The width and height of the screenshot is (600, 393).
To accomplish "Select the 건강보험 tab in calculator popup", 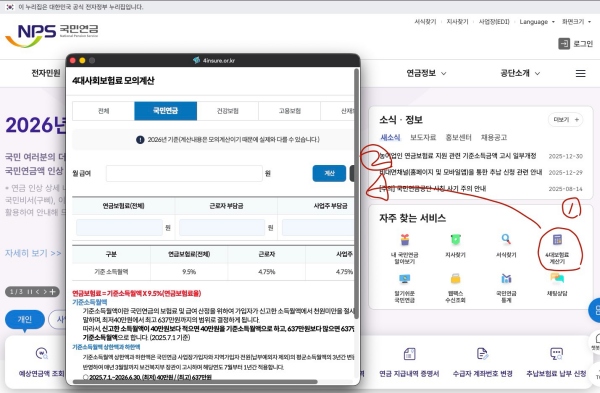I will click(x=228, y=111).
